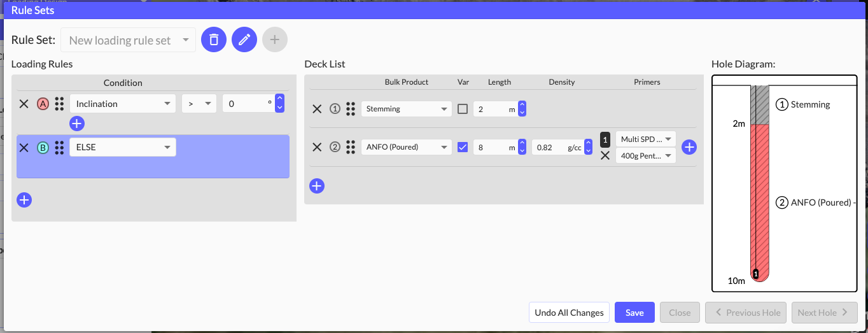868x333 pixels.
Task: Click the Save button
Action: (x=634, y=313)
